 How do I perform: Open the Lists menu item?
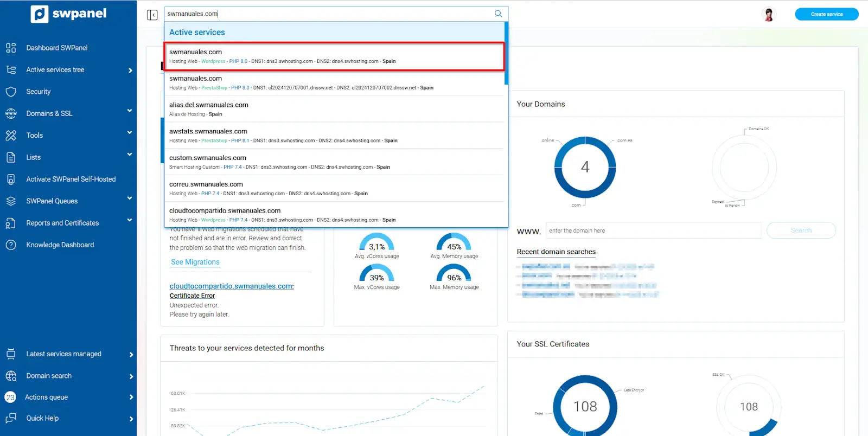(34, 157)
